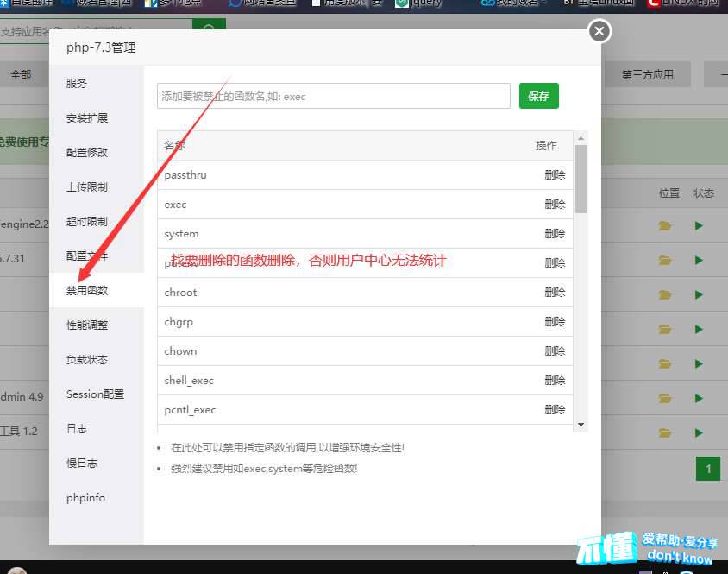Screen dimensions: 728x574
Task: Delete the shell_exec function entry
Action: tap(555, 380)
